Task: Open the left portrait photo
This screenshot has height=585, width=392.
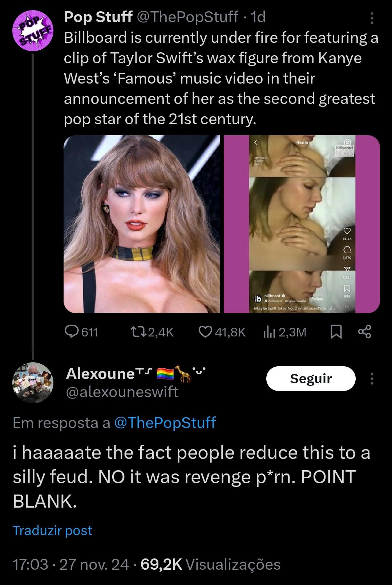Action: pos(142,224)
